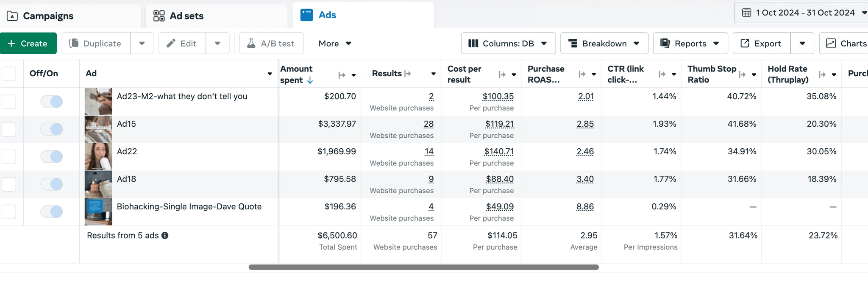Click the Duplicate button
The width and height of the screenshot is (868, 292).
click(96, 43)
